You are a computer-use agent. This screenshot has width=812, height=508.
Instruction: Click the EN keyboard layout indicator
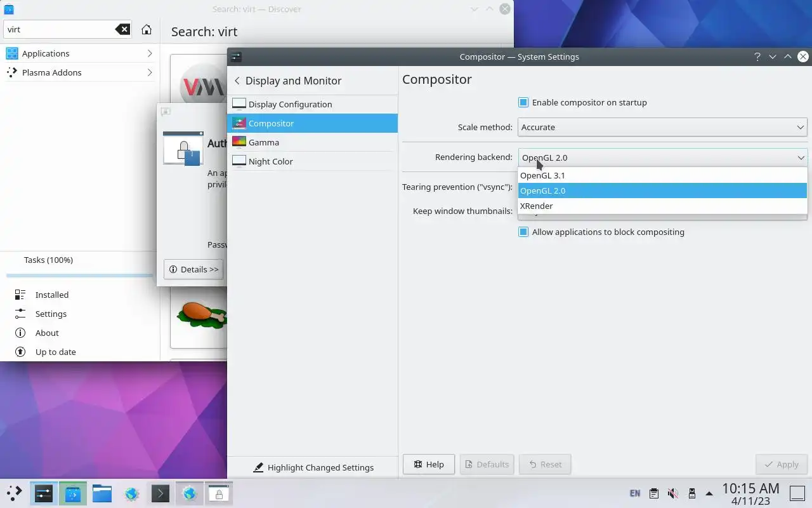coord(634,493)
